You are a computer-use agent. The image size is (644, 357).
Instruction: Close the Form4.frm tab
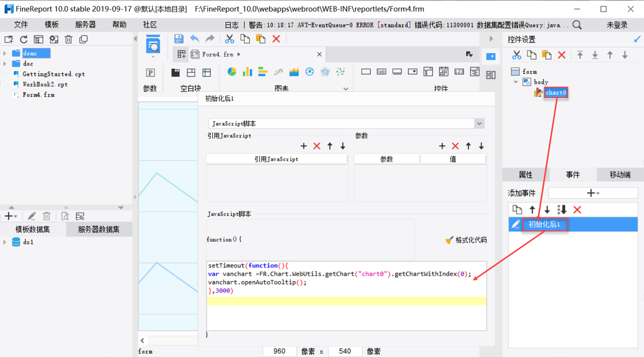click(x=320, y=54)
